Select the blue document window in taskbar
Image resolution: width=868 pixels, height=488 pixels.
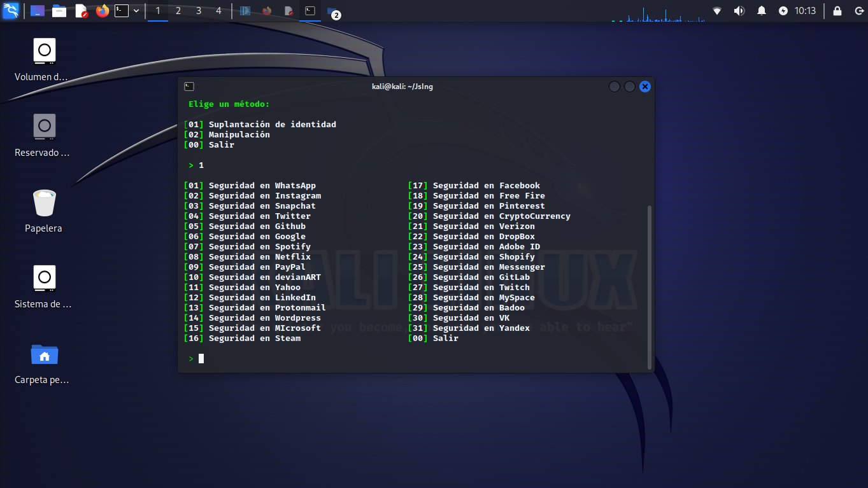(x=245, y=11)
